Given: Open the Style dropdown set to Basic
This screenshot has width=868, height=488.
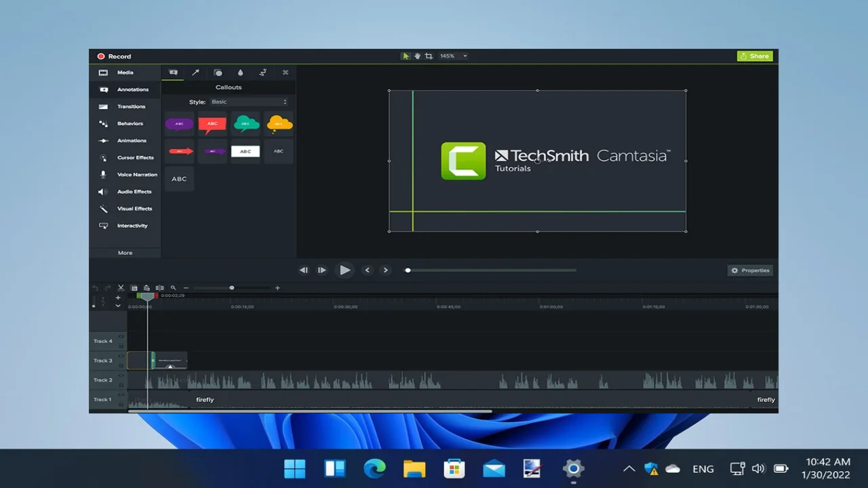Looking at the screenshot, I should (249, 102).
